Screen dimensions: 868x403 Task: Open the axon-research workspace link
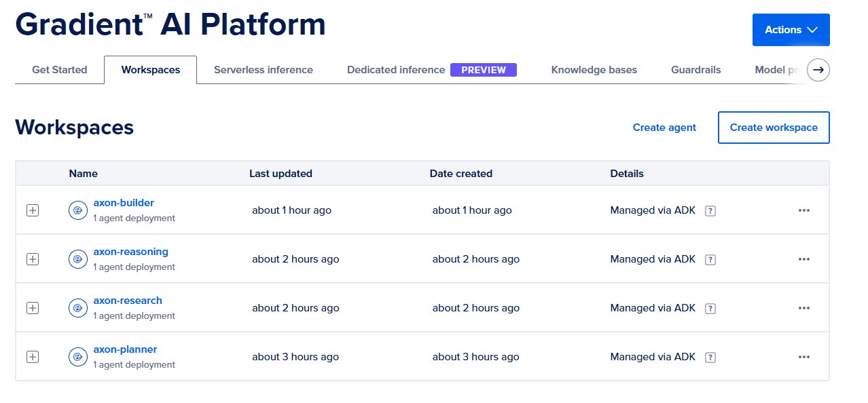click(128, 301)
